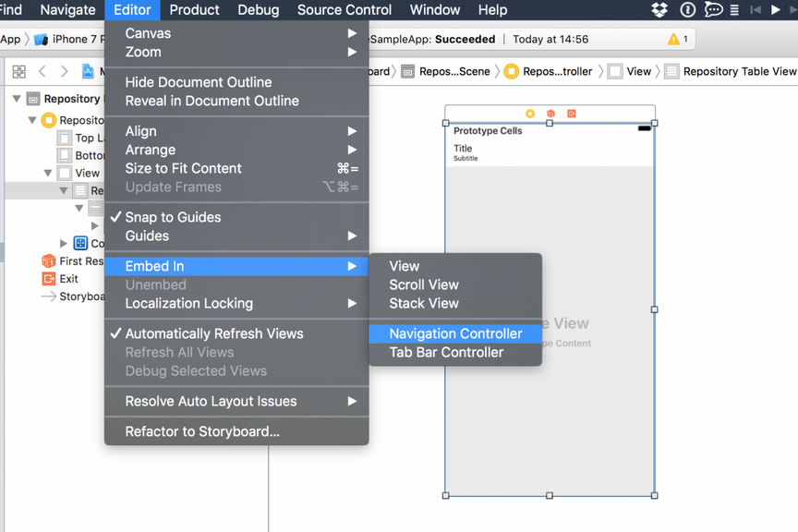Open the Debug menu
This screenshot has height=532, width=798.
259,9
